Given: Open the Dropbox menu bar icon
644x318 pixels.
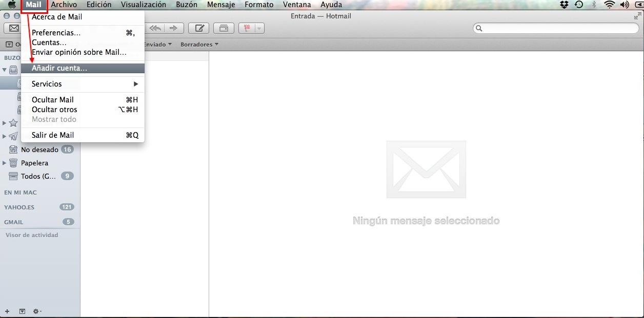Looking at the screenshot, I should (x=565, y=5).
